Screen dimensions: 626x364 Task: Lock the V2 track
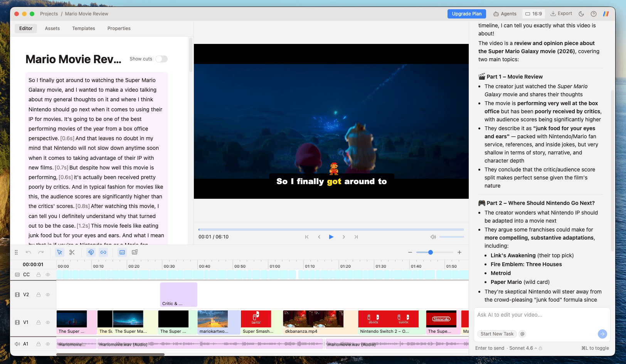coord(39,295)
